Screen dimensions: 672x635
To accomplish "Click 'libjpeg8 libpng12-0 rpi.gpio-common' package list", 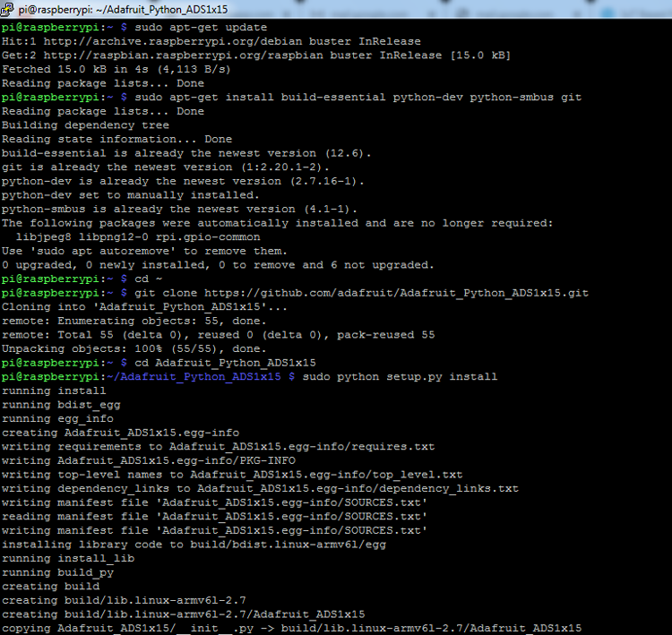I will [138, 237].
